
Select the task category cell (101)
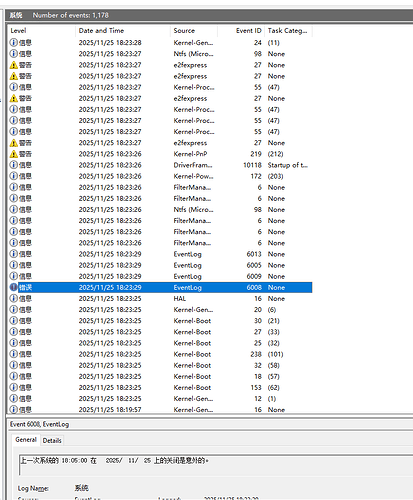click(275, 354)
